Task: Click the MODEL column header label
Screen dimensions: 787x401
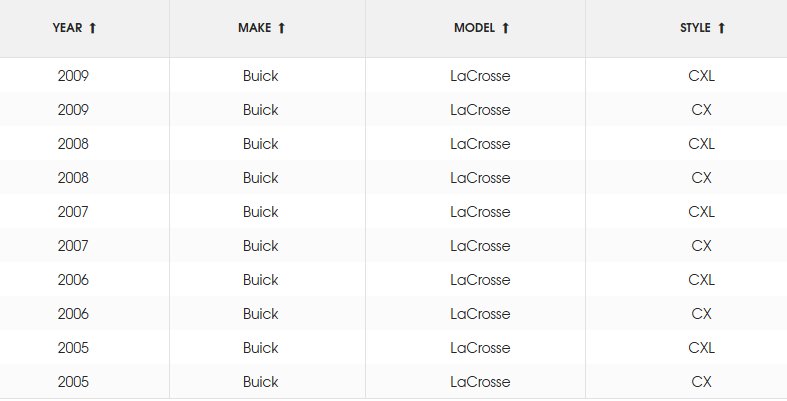Action: click(474, 29)
